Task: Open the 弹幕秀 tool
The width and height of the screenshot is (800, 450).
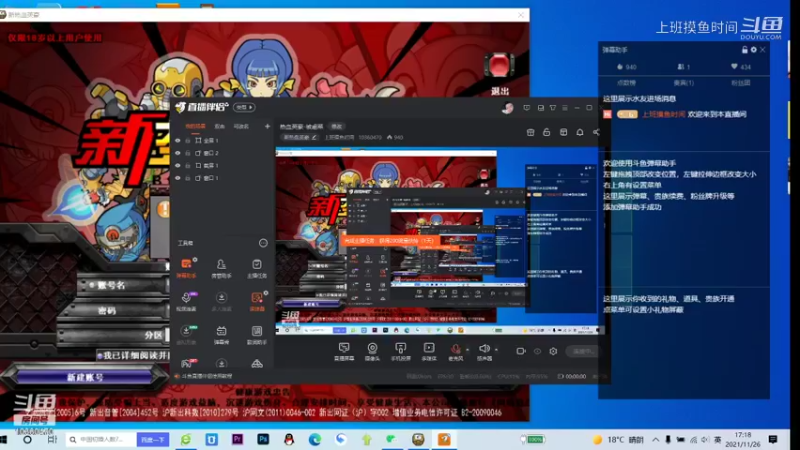Action: coord(221,335)
